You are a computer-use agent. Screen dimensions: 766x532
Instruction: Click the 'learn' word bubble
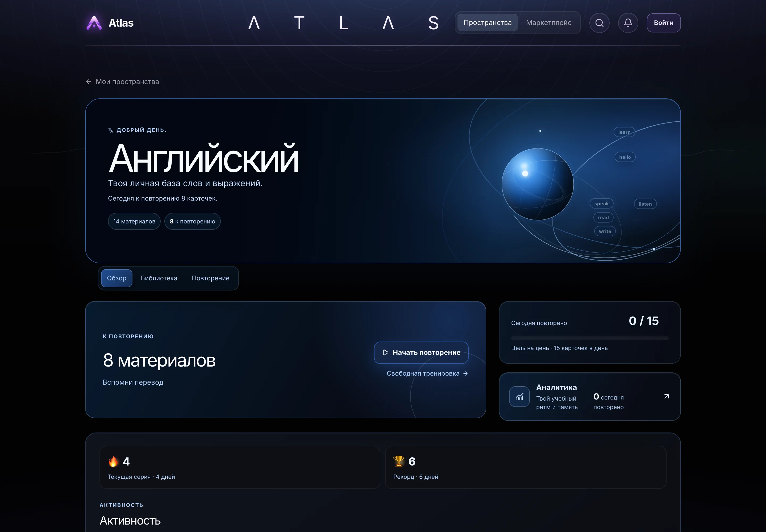coord(624,132)
